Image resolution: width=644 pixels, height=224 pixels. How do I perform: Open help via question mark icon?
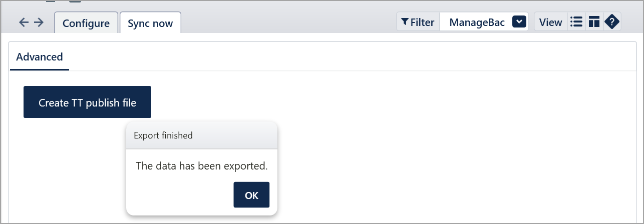pyautogui.click(x=612, y=22)
